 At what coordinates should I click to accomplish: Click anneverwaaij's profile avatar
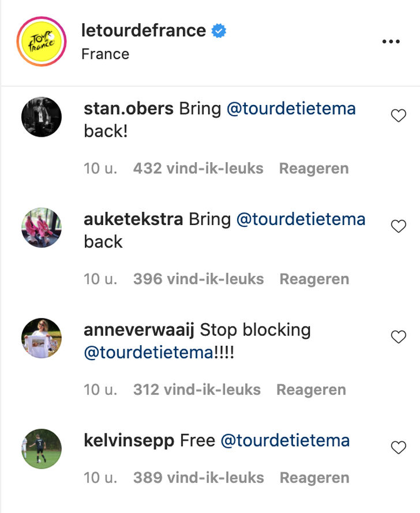click(42, 338)
